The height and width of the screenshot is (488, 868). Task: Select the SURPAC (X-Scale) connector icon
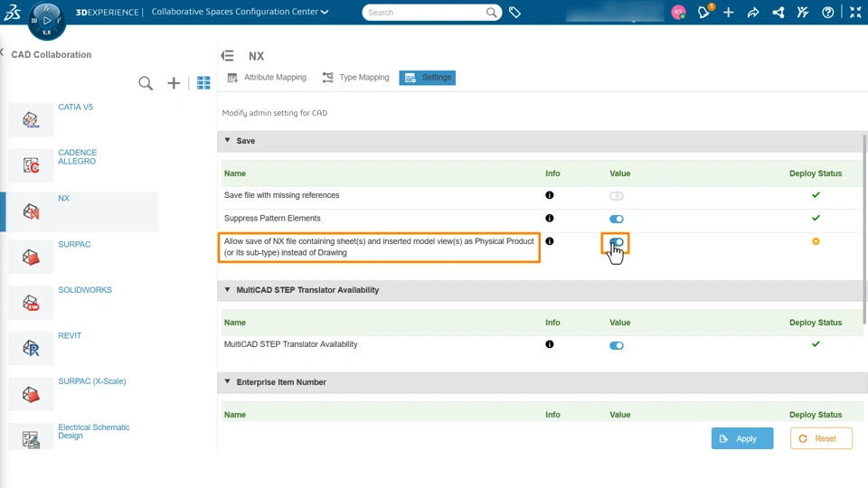[x=31, y=394]
